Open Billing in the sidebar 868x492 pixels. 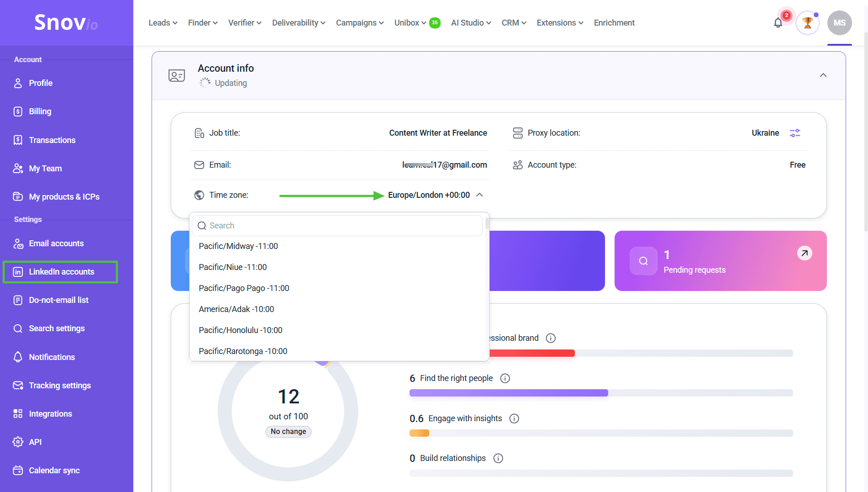(40, 111)
